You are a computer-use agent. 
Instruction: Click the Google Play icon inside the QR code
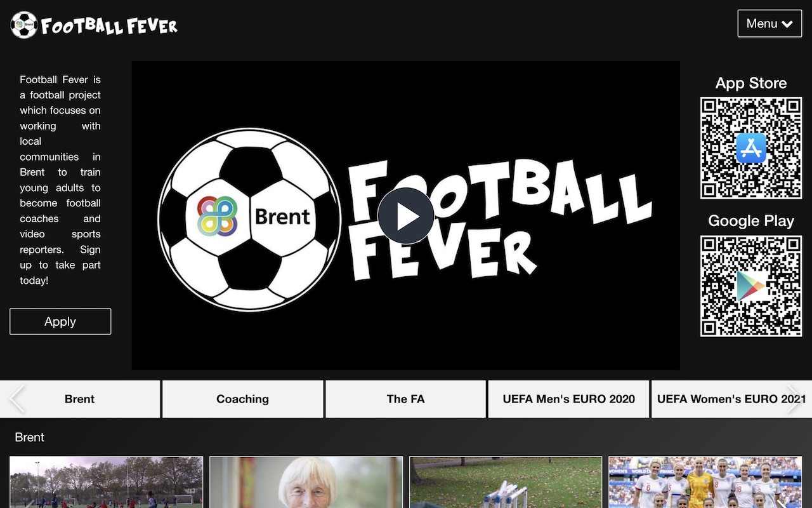coord(751,286)
